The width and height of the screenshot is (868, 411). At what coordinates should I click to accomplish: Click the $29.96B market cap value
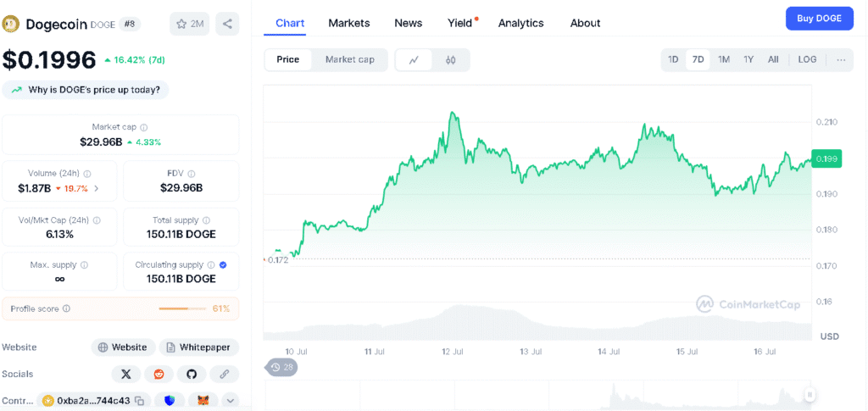101,142
